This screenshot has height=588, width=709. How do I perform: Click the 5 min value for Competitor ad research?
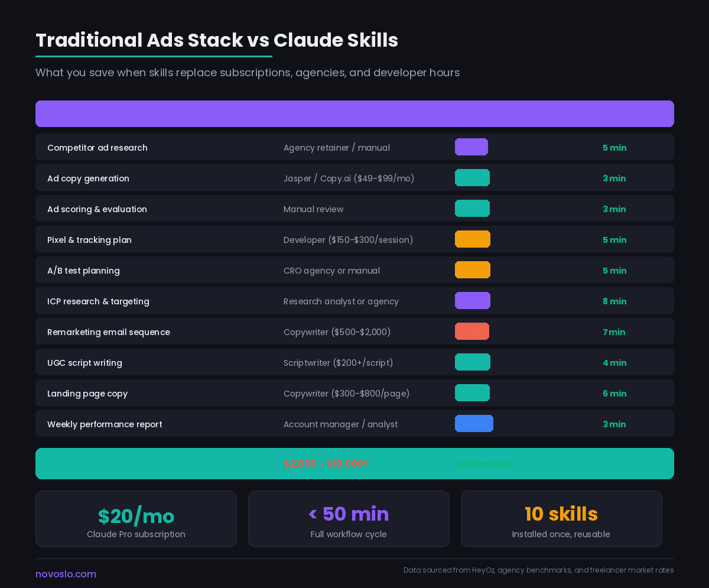click(614, 148)
